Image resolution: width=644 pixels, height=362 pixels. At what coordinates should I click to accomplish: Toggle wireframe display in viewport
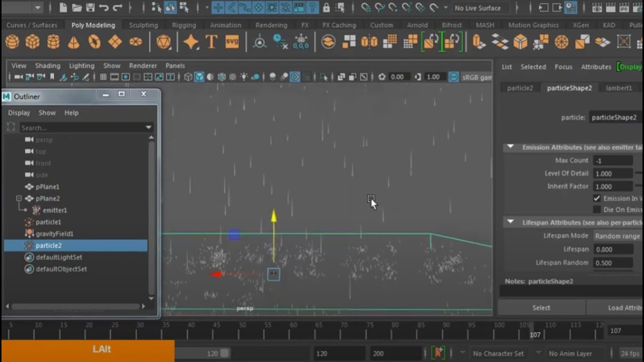tap(188, 77)
